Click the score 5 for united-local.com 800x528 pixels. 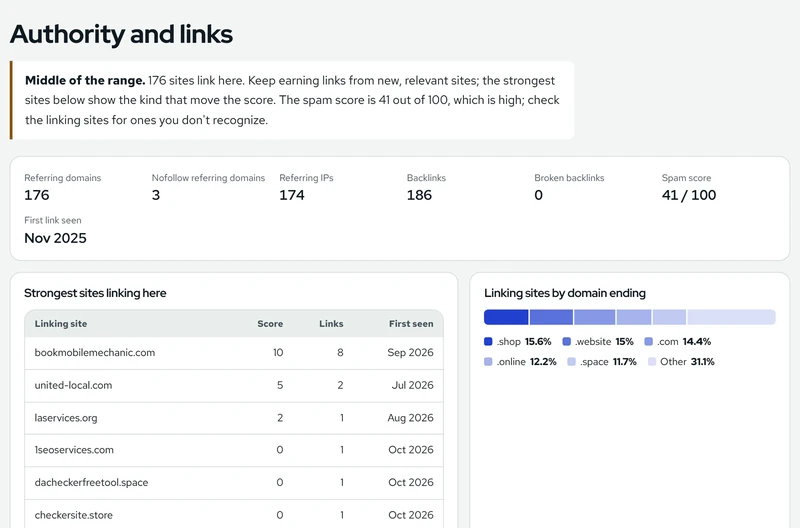280,385
